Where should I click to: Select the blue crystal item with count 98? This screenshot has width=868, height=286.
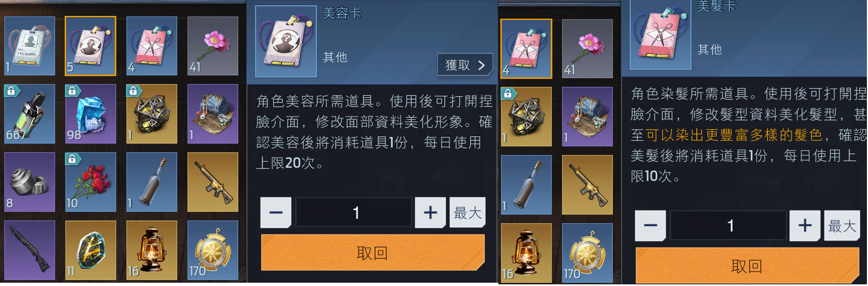click(x=91, y=114)
